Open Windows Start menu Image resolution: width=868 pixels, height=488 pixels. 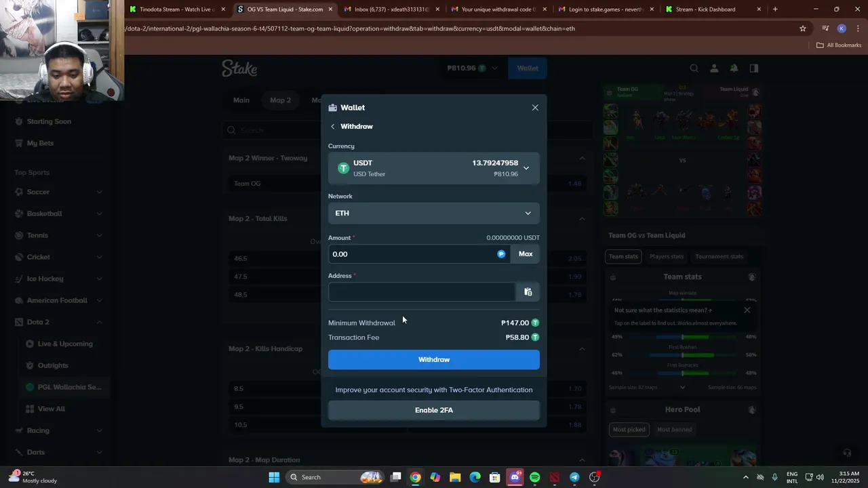pyautogui.click(x=274, y=477)
